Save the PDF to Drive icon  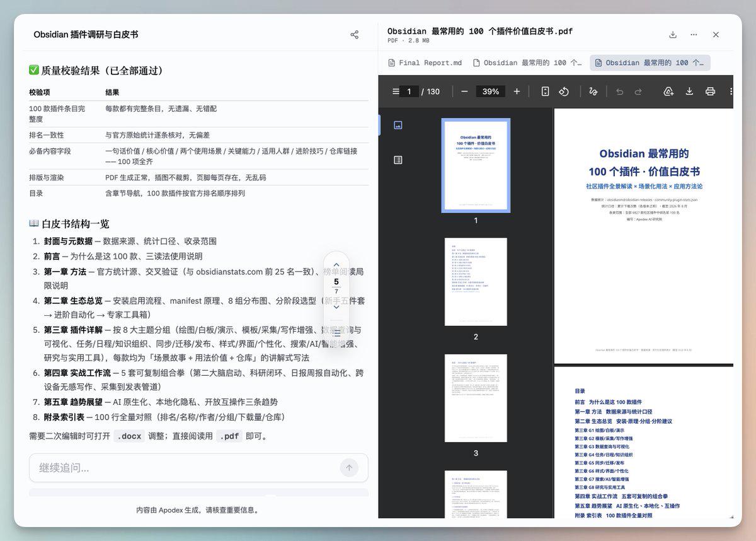tap(668, 91)
